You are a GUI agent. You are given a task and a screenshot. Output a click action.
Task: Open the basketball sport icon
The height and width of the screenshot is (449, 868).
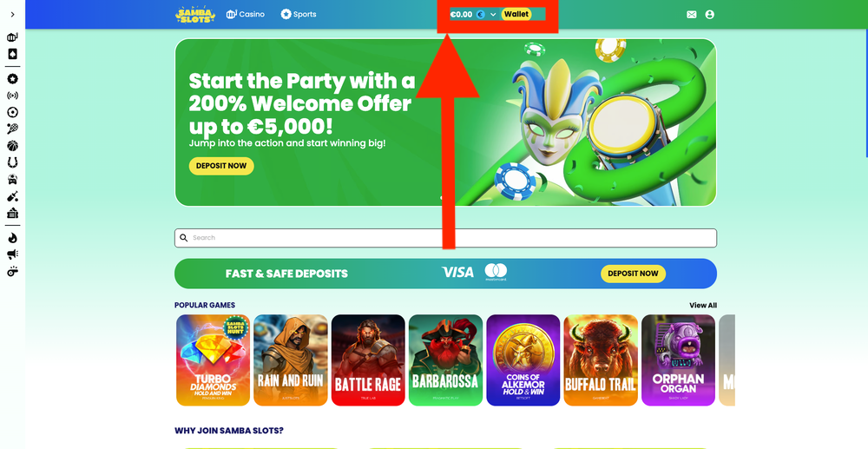[x=12, y=146]
